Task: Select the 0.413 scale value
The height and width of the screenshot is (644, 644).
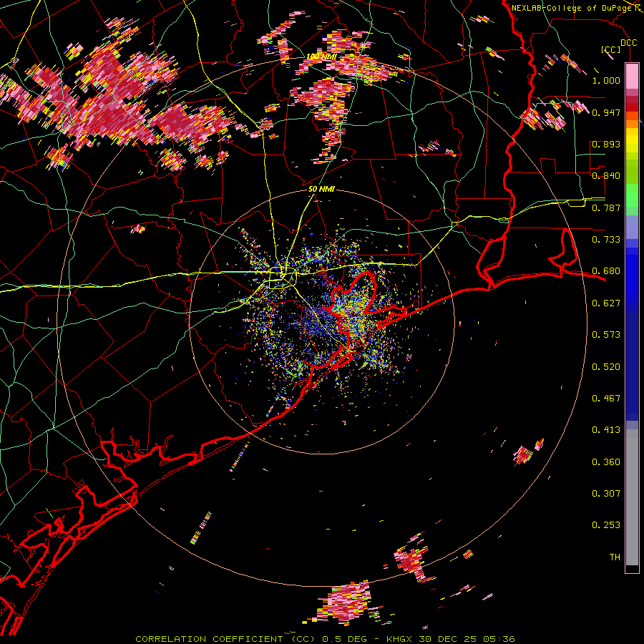Action: point(606,430)
